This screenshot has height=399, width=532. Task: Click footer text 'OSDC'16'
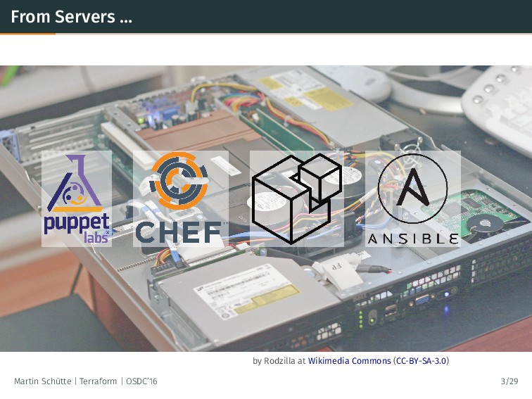tap(141, 381)
